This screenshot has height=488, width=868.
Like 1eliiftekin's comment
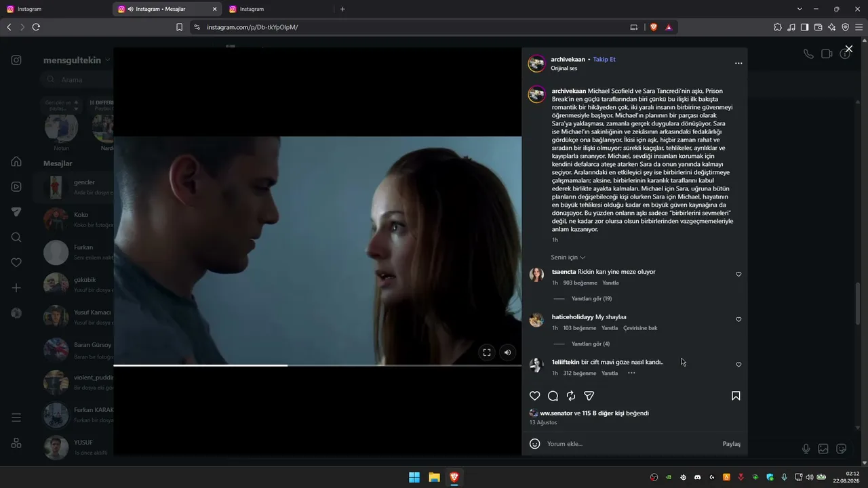click(x=738, y=365)
